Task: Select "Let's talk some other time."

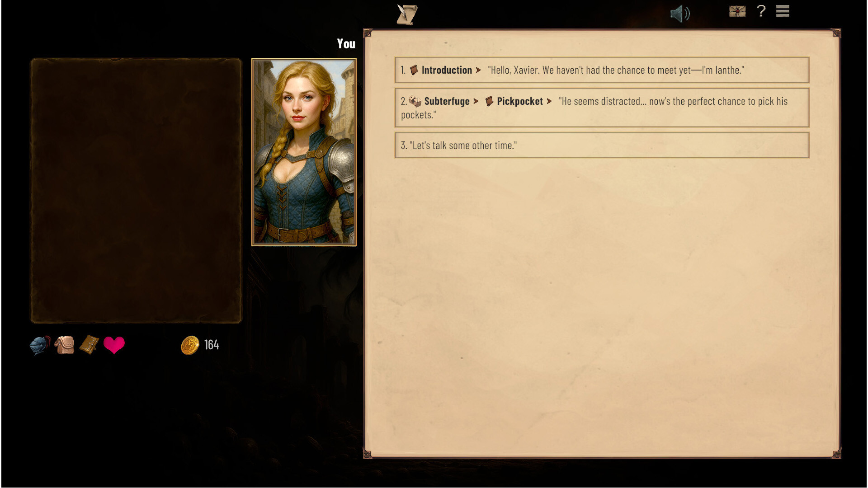Action: (602, 145)
